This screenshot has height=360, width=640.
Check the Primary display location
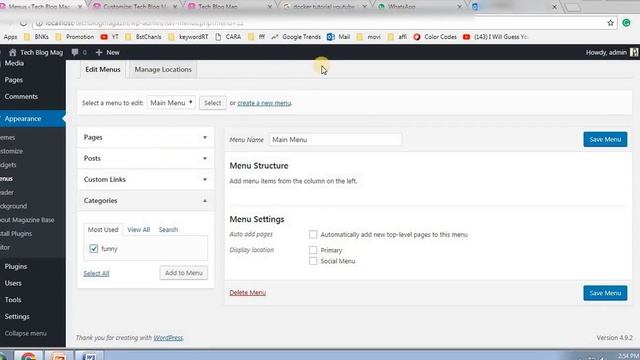pyautogui.click(x=313, y=250)
